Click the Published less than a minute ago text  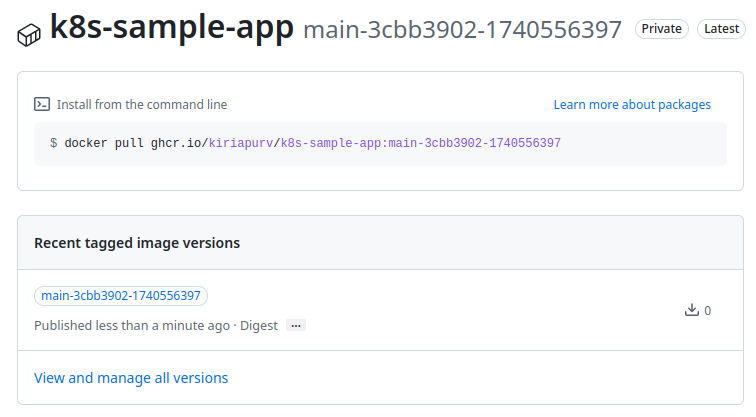coord(131,326)
